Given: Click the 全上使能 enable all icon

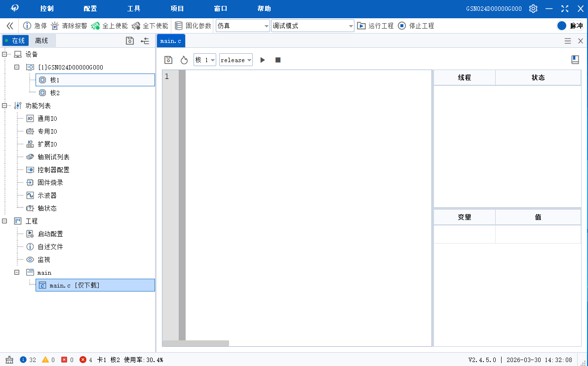Looking at the screenshot, I should [95, 26].
